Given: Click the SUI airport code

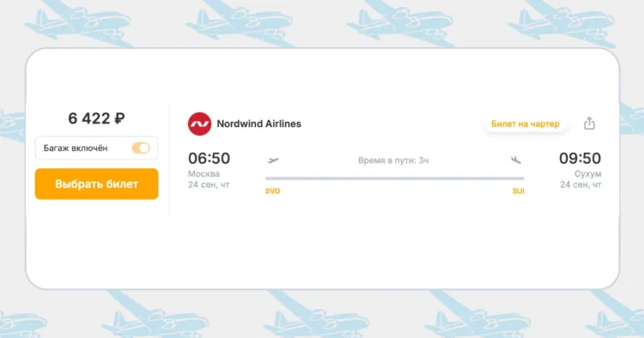Looking at the screenshot, I should coord(519,191).
